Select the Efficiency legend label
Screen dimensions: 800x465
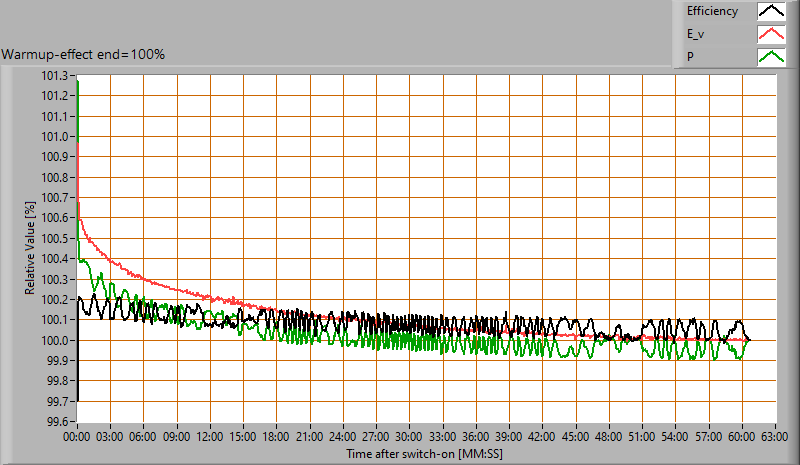(712, 12)
